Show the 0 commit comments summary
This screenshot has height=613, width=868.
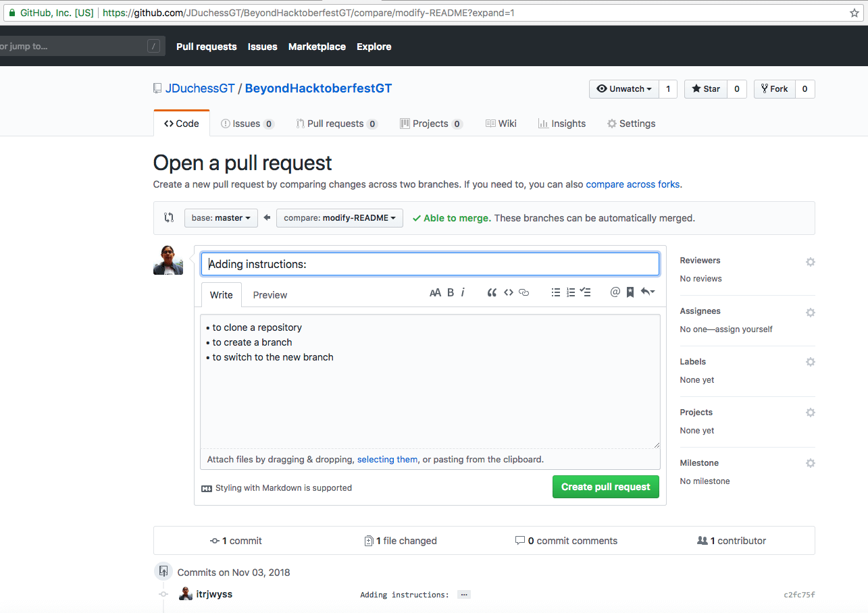(566, 541)
